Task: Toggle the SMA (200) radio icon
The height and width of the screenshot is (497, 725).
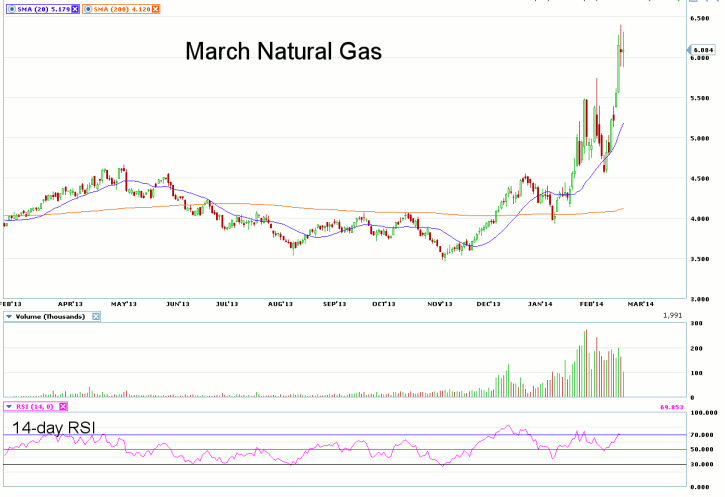Action: (88, 8)
